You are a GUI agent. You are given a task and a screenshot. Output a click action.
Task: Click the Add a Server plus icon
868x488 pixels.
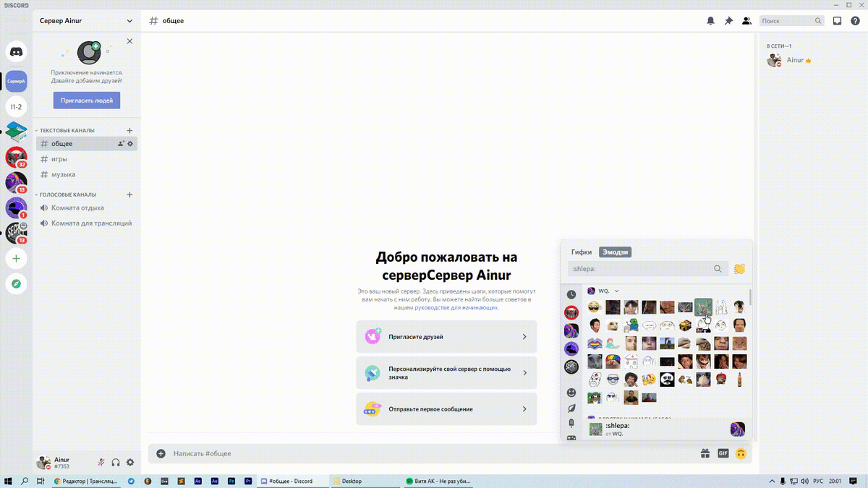click(x=16, y=258)
